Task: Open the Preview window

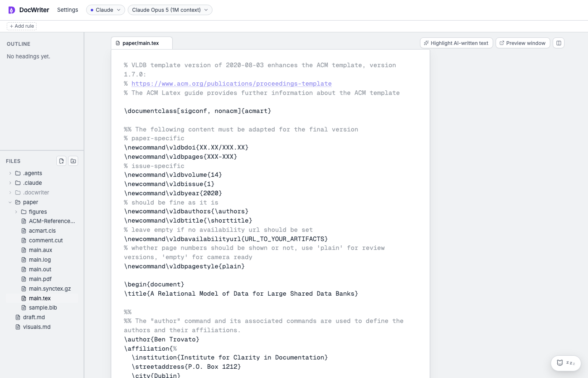Action: coord(522,43)
